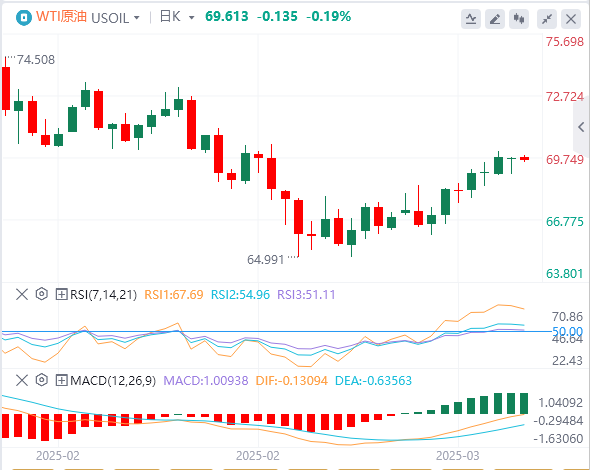This screenshot has width=590, height=470.
Task: Click the 69.749 price axis label
Action: tap(565, 160)
